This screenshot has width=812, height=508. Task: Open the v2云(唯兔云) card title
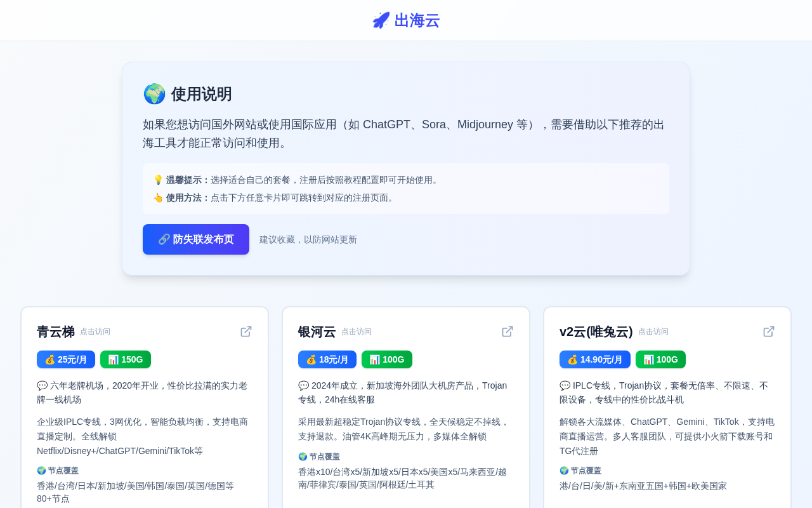[x=596, y=331]
